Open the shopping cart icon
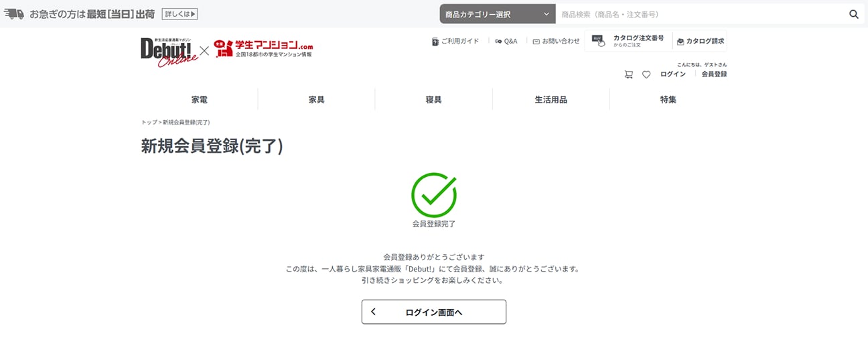The image size is (868, 348). pos(628,74)
